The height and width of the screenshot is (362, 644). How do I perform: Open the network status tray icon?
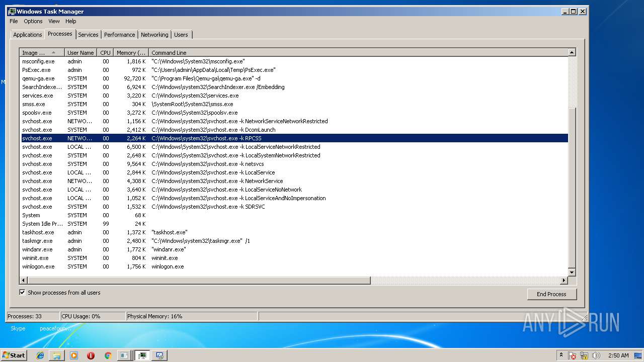[x=584, y=355]
